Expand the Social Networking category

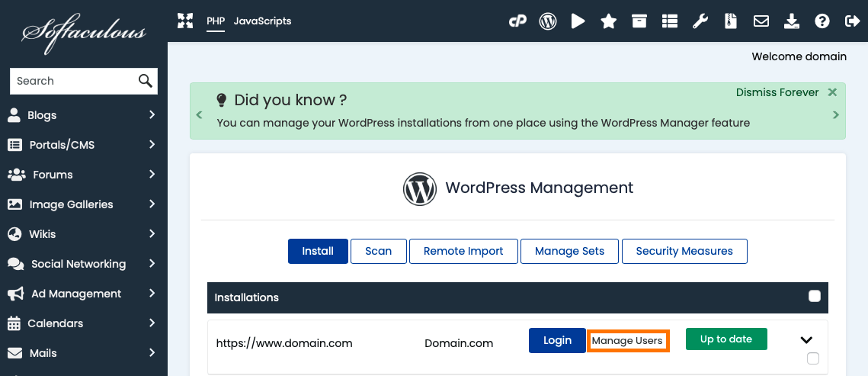[x=152, y=264]
